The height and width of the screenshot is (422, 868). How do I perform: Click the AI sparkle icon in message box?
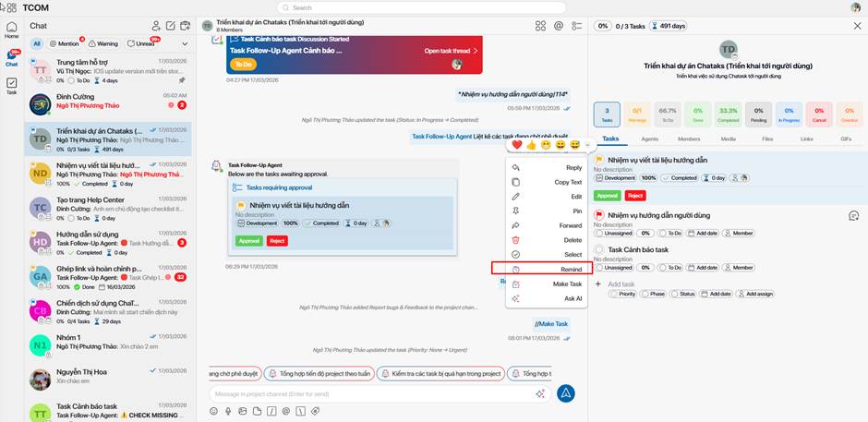(x=540, y=393)
